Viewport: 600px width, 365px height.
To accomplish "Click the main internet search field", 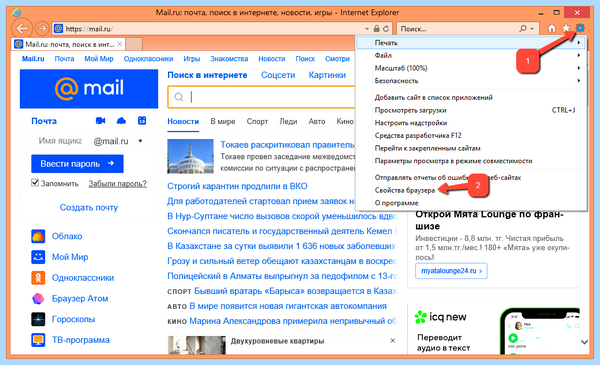I will [x=262, y=97].
